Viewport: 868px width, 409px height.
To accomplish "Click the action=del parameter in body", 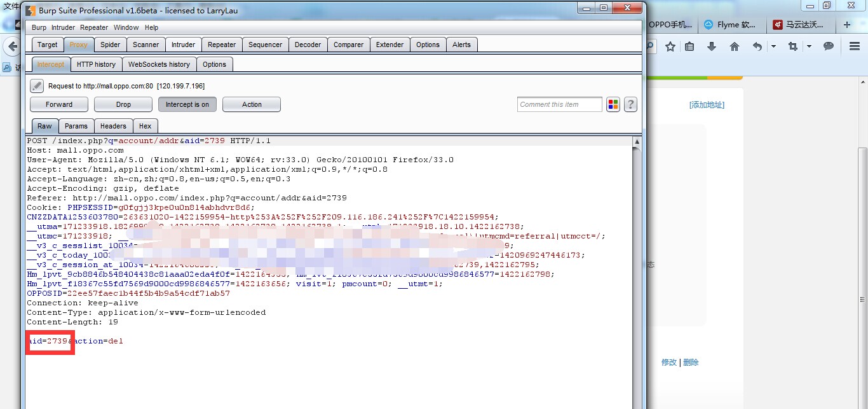I will [98, 341].
